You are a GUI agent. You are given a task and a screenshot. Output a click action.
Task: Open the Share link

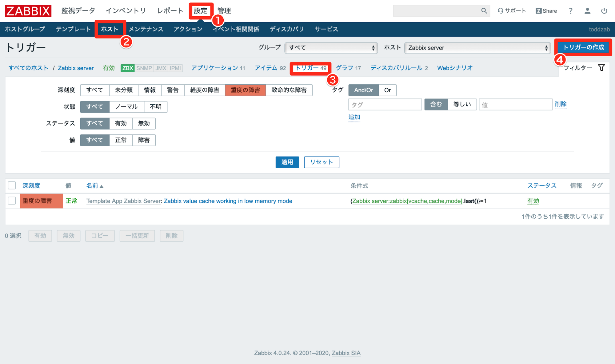546,11
